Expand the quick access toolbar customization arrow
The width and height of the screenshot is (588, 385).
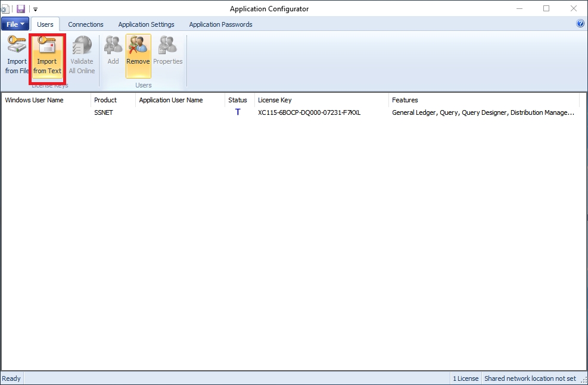click(x=34, y=9)
